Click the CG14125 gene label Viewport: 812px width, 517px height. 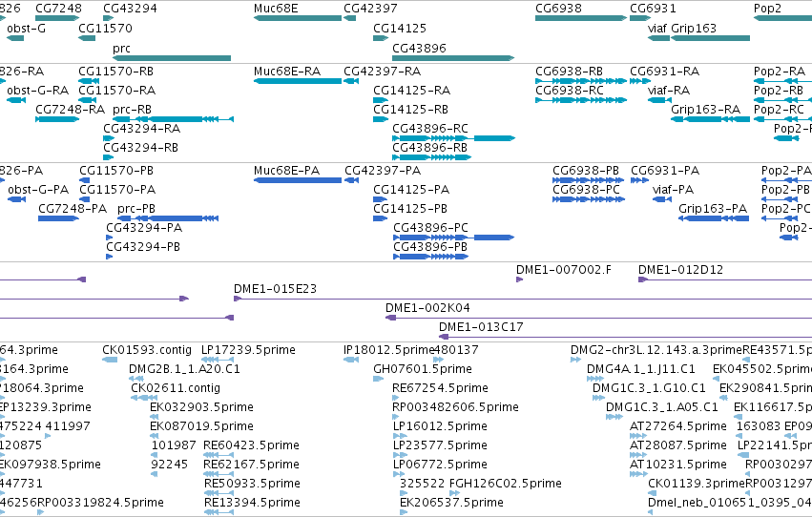click(400, 28)
